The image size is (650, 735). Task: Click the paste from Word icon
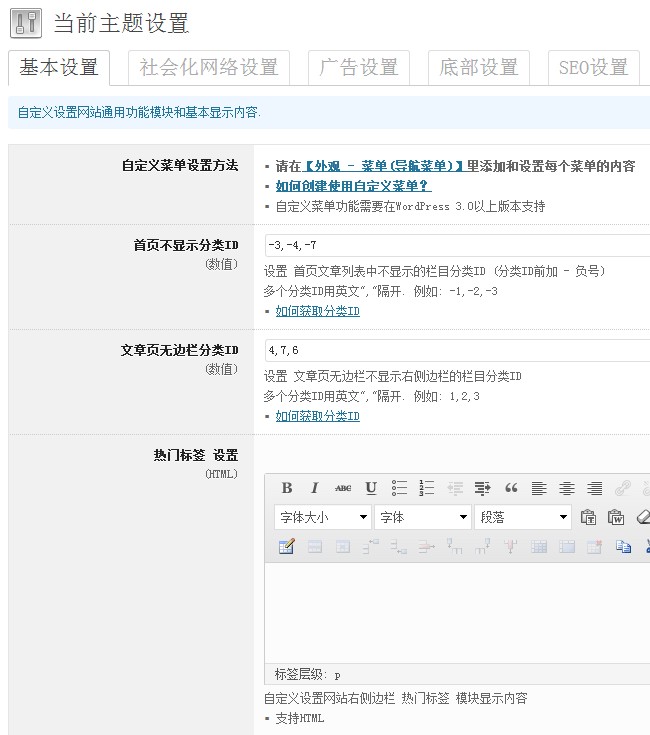pyautogui.click(x=616, y=517)
